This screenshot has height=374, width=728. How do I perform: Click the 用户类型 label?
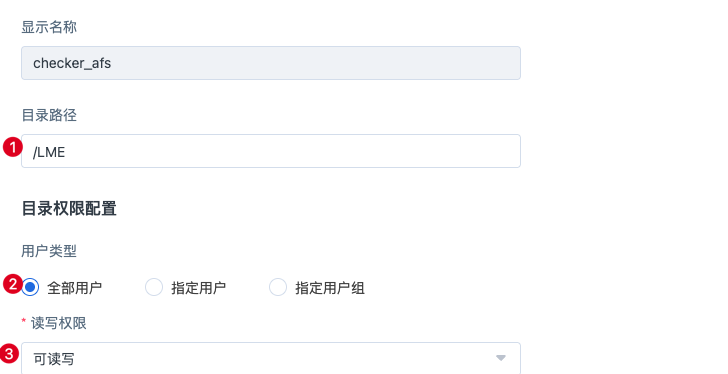pyautogui.click(x=49, y=251)
